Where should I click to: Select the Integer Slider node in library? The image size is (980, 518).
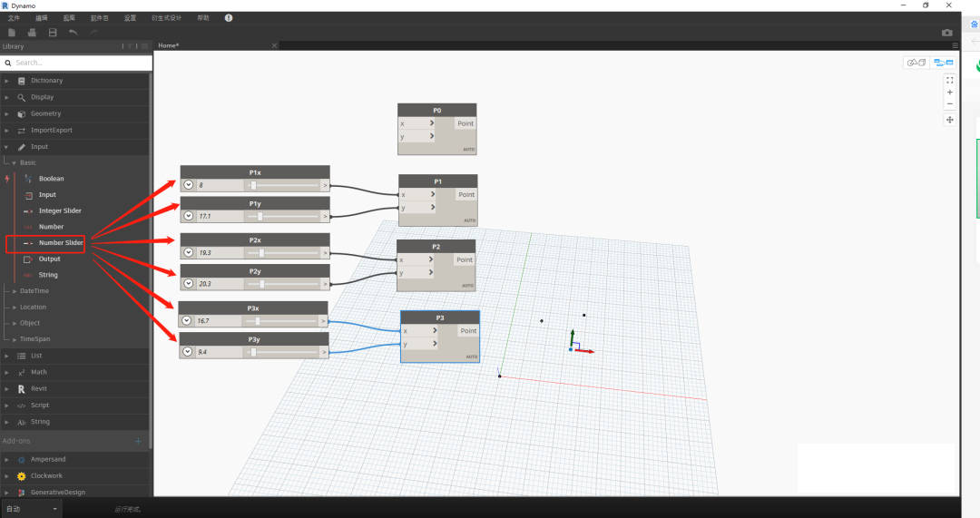pyautogui.click(x=60, y=211)
